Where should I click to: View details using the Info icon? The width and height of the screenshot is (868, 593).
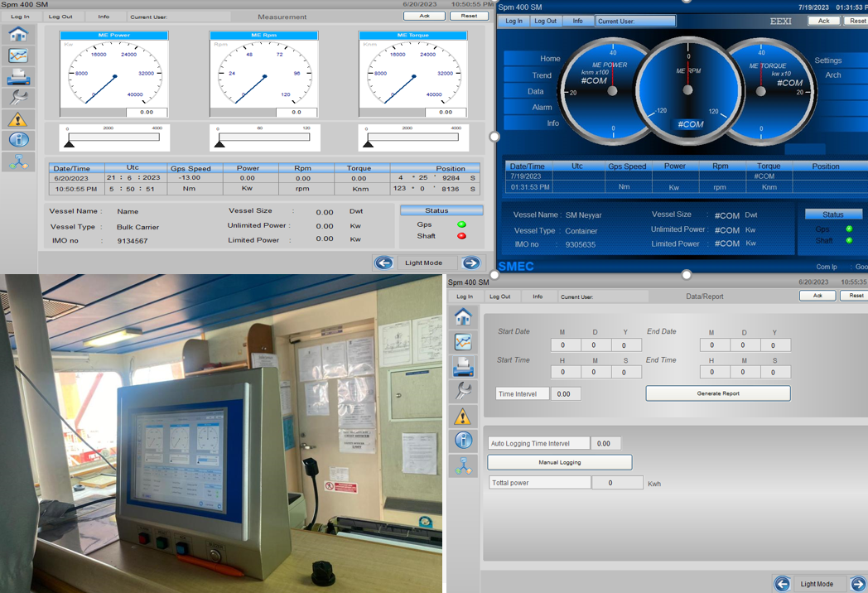[x=18, y=140]
